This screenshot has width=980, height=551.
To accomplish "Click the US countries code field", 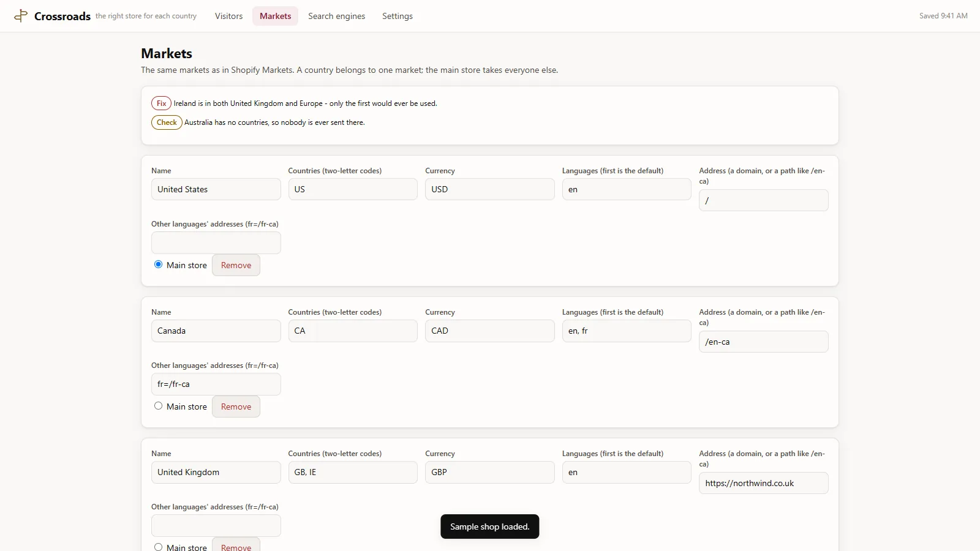I will click(353, 189).
